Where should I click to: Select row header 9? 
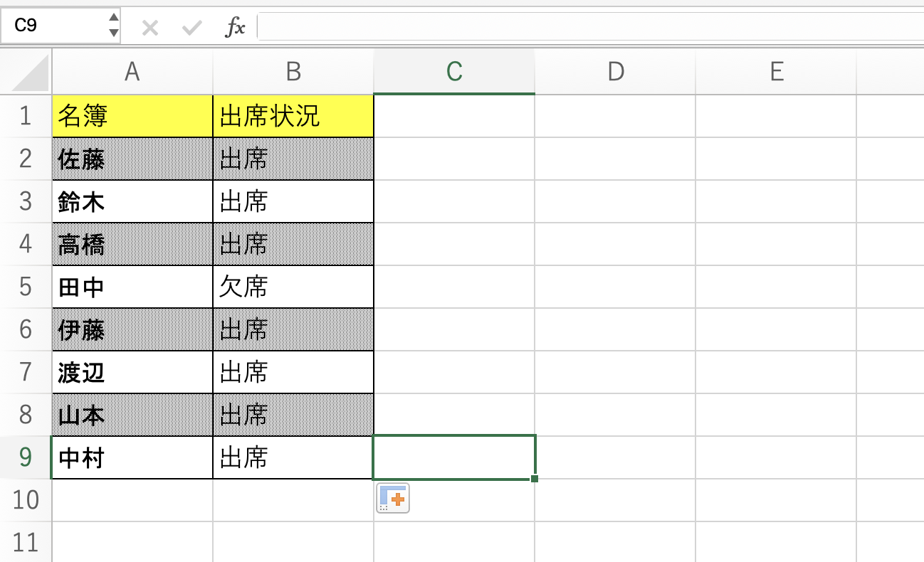tap(26, 457)
